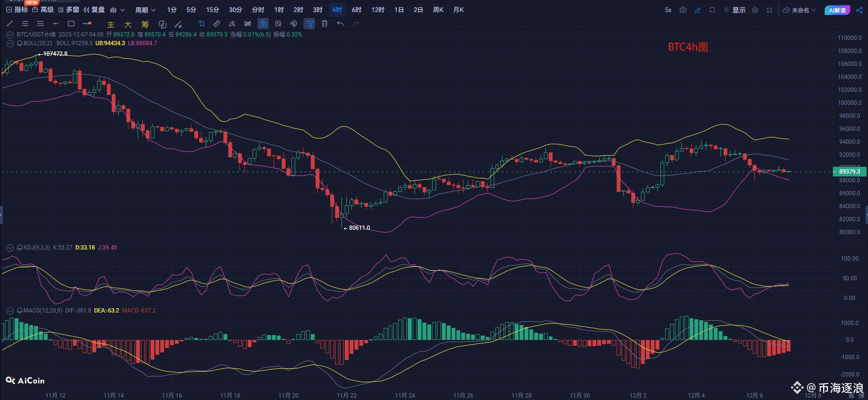Toggle the blue filter funnel button
Screen dimensions: 868x400
(x=309, y=24)
